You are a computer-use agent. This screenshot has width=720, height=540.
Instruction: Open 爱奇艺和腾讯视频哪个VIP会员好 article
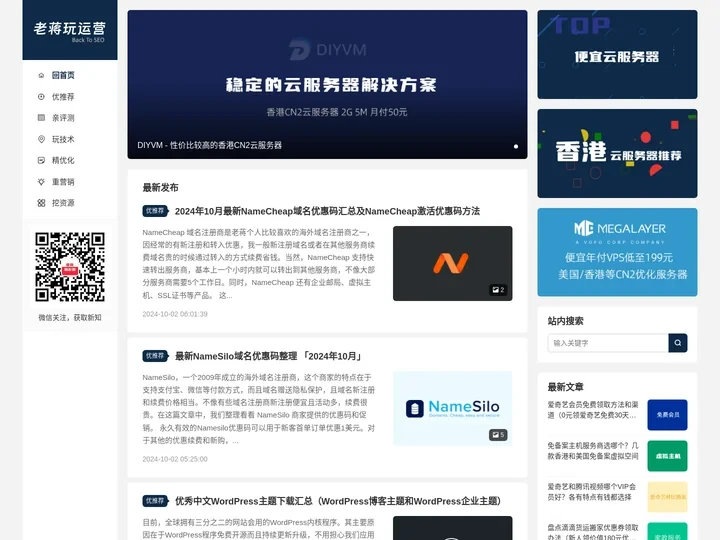[592, 492]
